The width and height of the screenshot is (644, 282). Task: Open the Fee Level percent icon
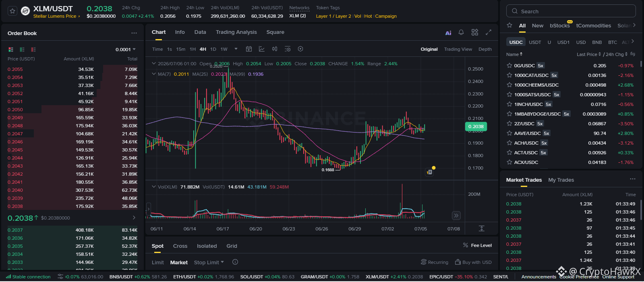(x=466, y=245)
